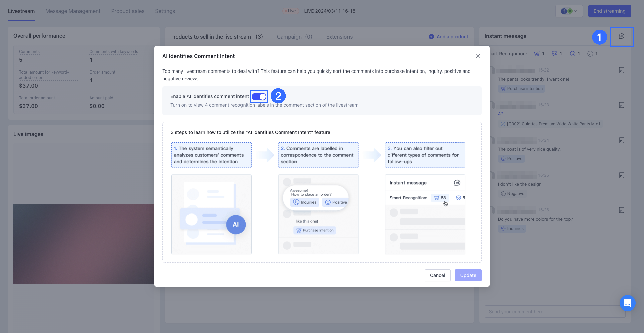Click the Add a product link

448,37
